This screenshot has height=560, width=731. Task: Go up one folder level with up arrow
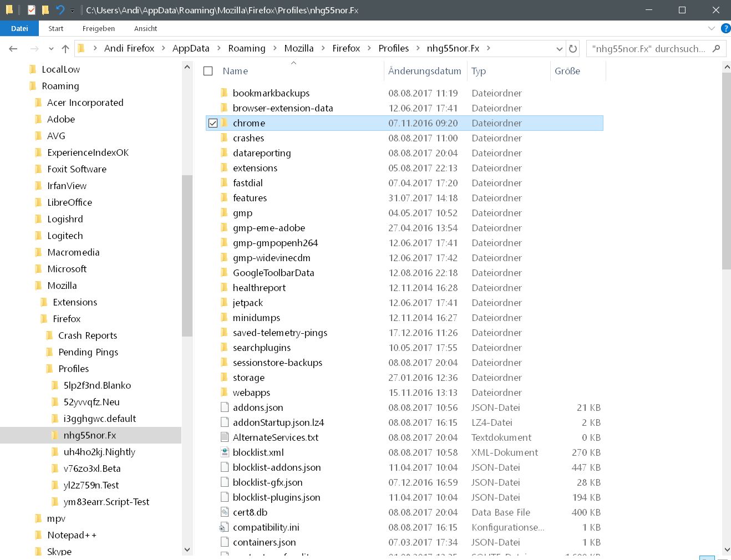click(65, 49)
